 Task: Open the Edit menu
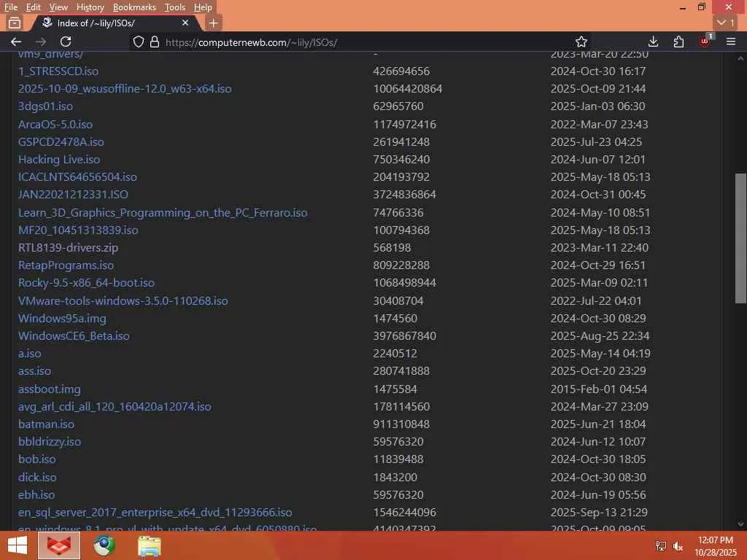(x=34, y=7)
